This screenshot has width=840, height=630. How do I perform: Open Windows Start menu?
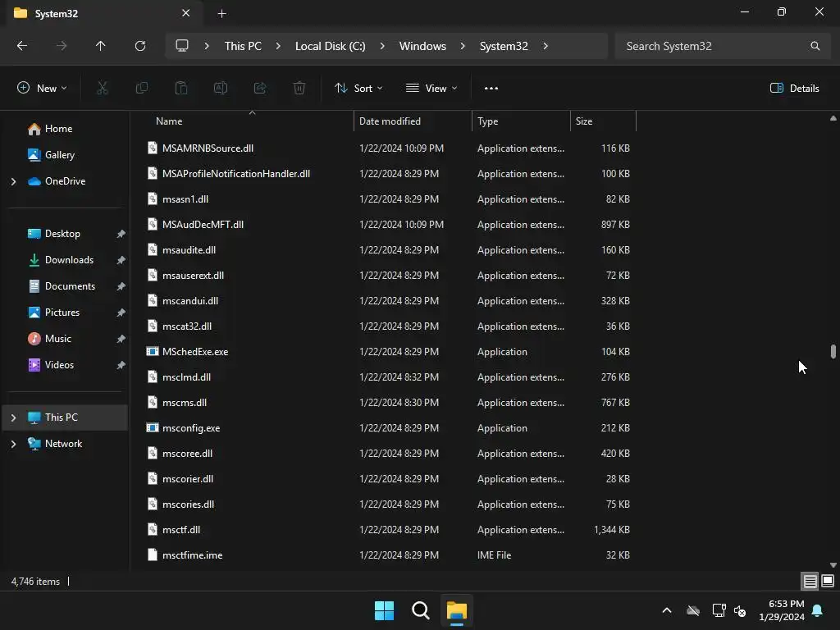384,610
